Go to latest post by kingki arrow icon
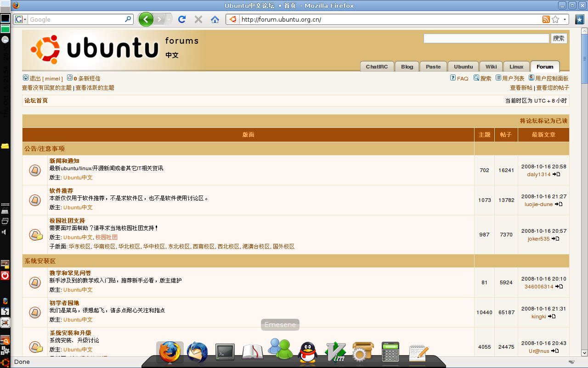 [552, 316]
